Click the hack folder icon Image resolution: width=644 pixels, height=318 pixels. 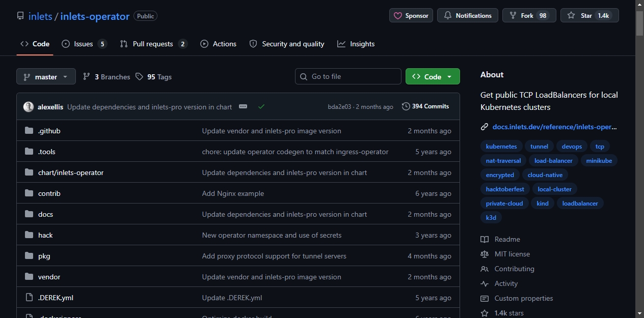(29, 235)
